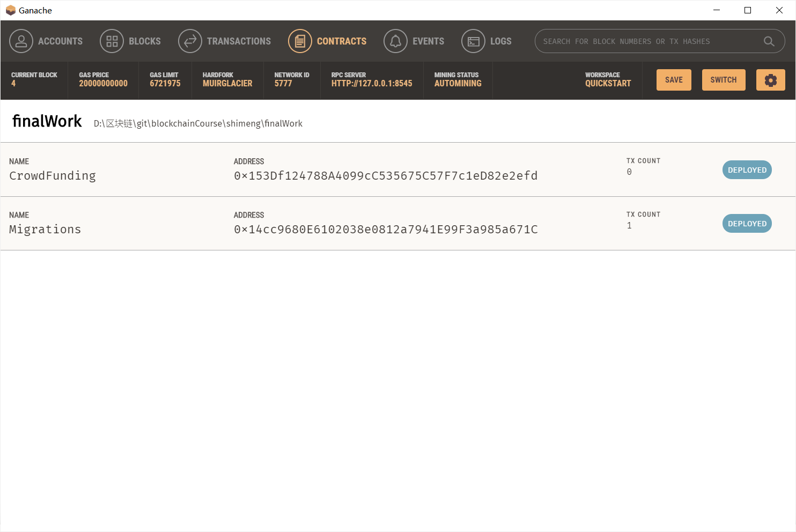The image size is (796, 532).
Task: Click the finalWork project title
Action: coord(47,121)
